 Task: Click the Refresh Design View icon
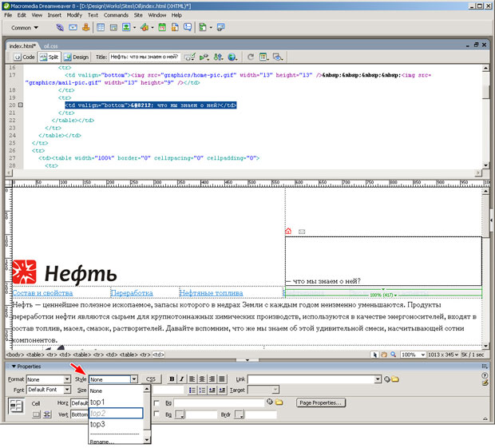click(x=251, y=57)
